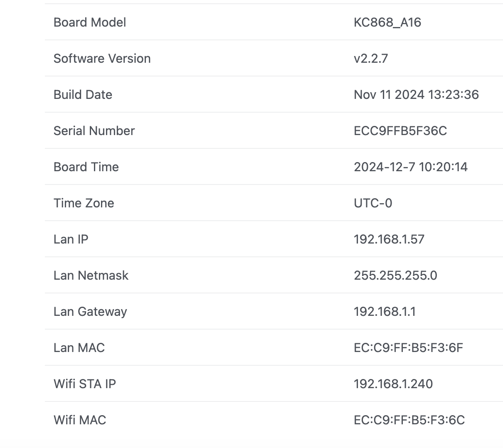Click the Time Zone label

[84, 203]
